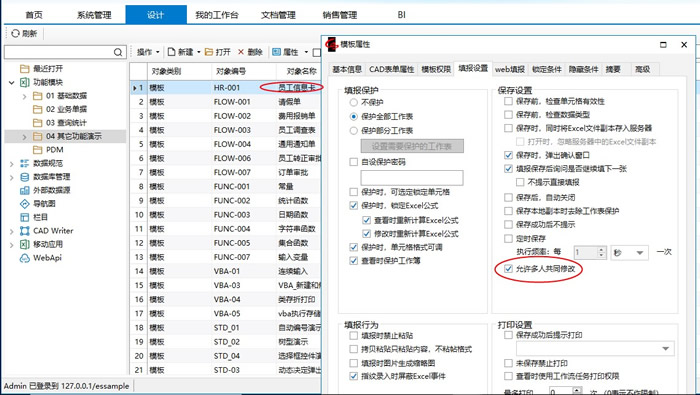Click the 打开 open folder icon
Image resolution: width=700 pixels, height=395 pixels.
tap(208, 52)
